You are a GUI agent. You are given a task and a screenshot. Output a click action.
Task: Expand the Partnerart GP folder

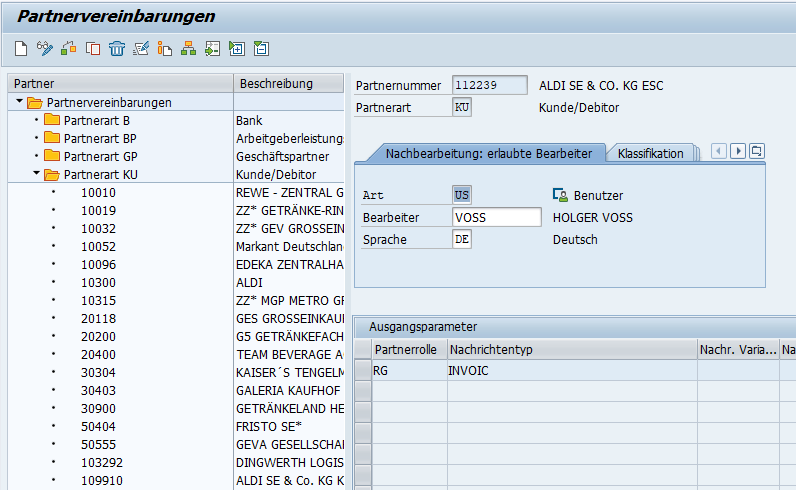point(37,156)
